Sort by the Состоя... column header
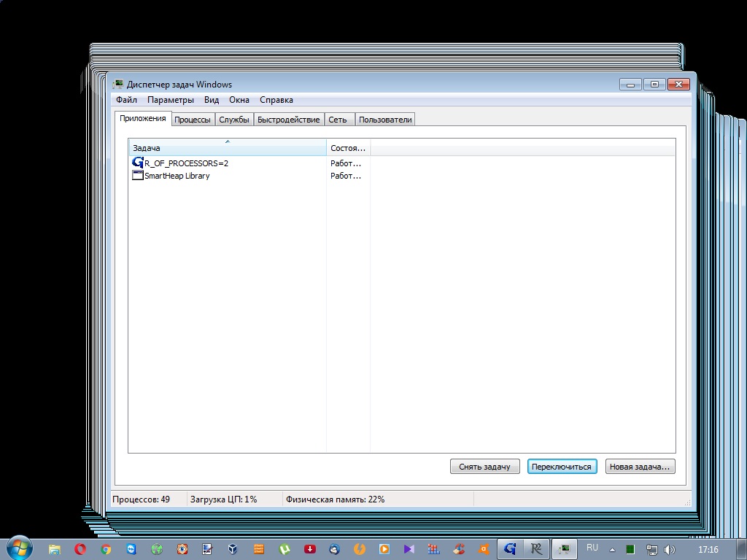 [x=348, y=147]
